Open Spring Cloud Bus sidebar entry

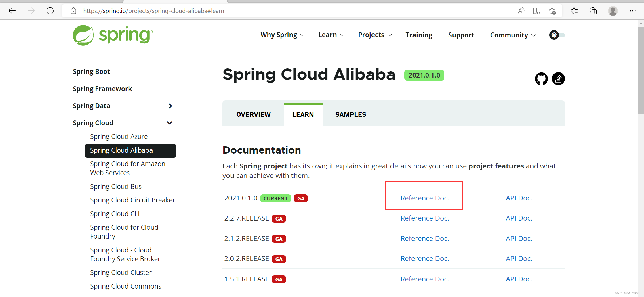116,187
